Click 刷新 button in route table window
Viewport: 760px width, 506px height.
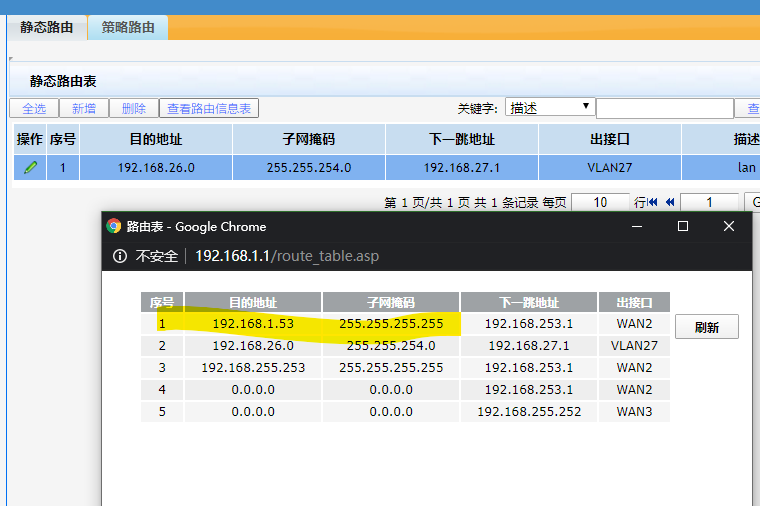pos(707,327)
